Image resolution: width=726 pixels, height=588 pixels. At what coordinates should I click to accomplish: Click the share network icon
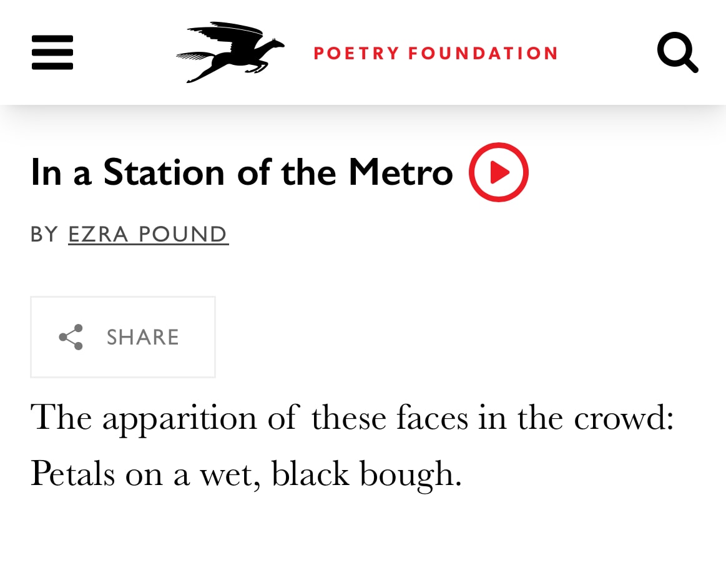click(x=71, y=337)
